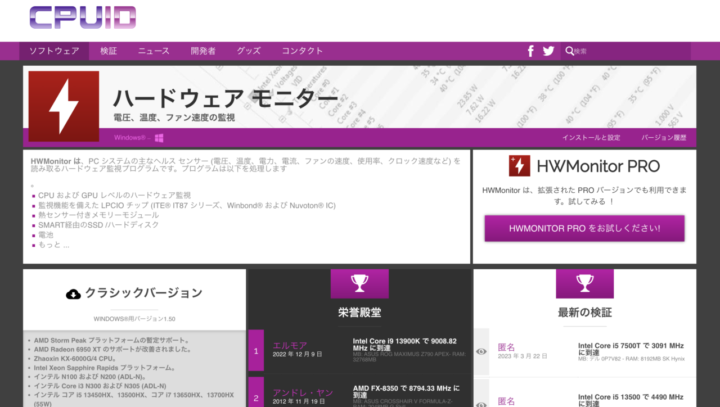
Task: Click eye icon beside Core i5 7500T entry
Action: [x=481, y=351]
